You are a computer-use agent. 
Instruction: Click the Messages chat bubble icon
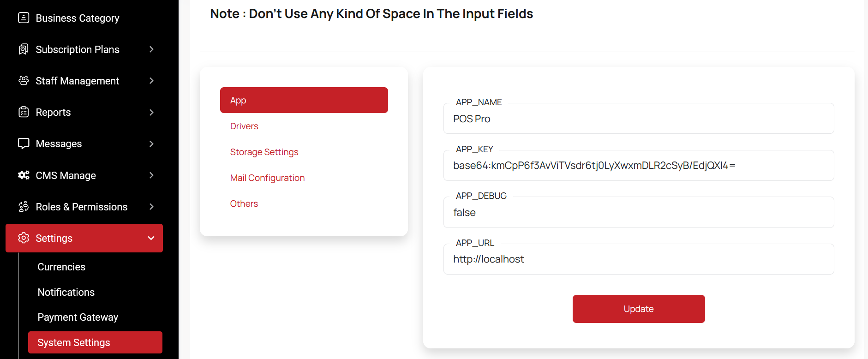click(x=24, y=144)
